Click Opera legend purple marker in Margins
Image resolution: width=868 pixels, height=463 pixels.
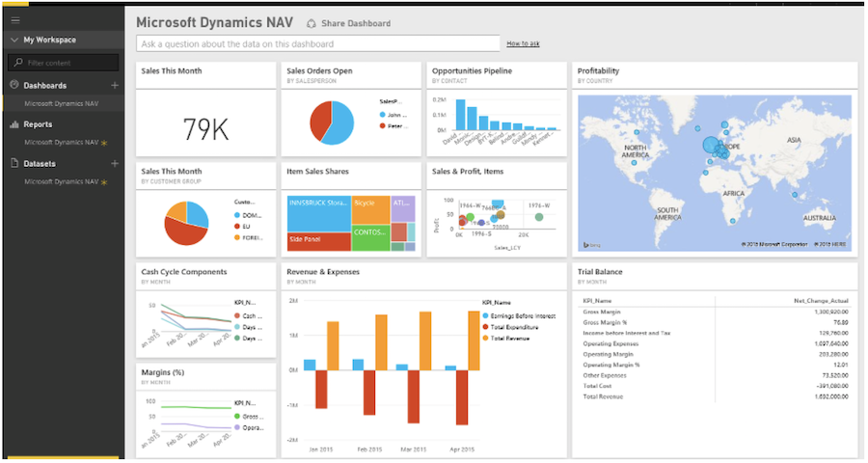pyautogui.click(x=237, y=427)
